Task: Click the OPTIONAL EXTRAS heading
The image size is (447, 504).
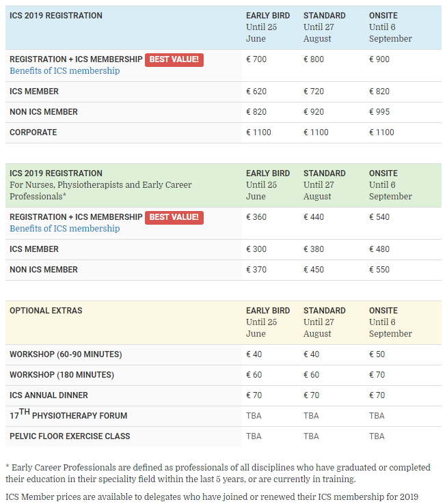Action: [x=46, y=311]
